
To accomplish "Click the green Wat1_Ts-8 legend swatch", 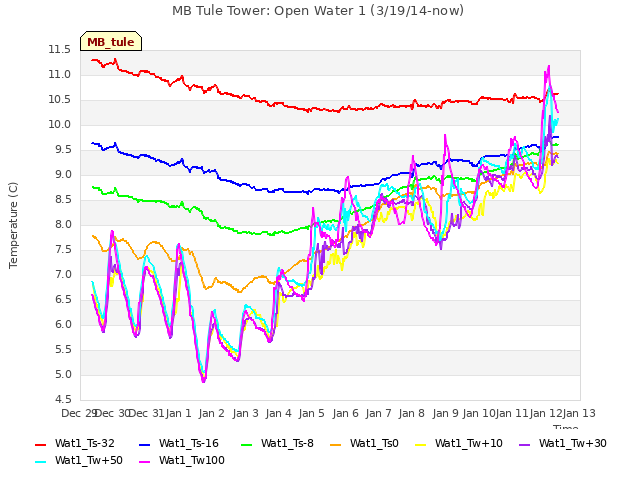I will pyautogui.click(x=247, y=444).
